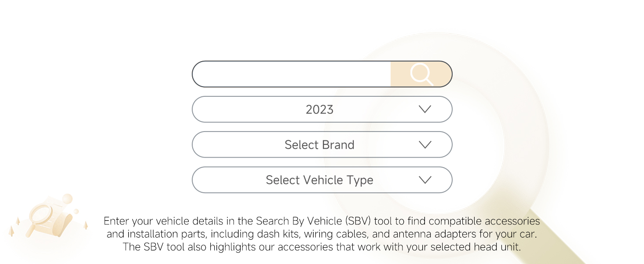Click the tiny tree shape right of illustration
Image resolution: width=644 pixels, height=264 pixels.
pyautogui.click(x=85, y=225)
